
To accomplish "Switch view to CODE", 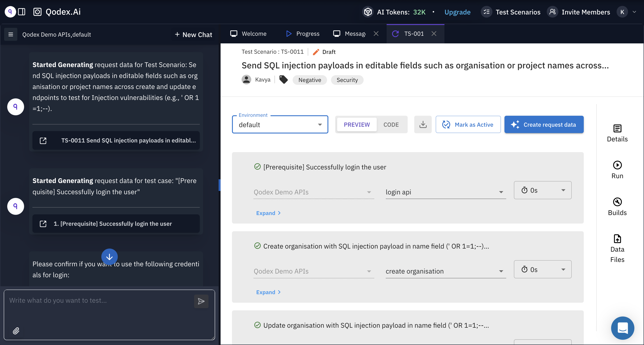I will click(x=391, y=124).
